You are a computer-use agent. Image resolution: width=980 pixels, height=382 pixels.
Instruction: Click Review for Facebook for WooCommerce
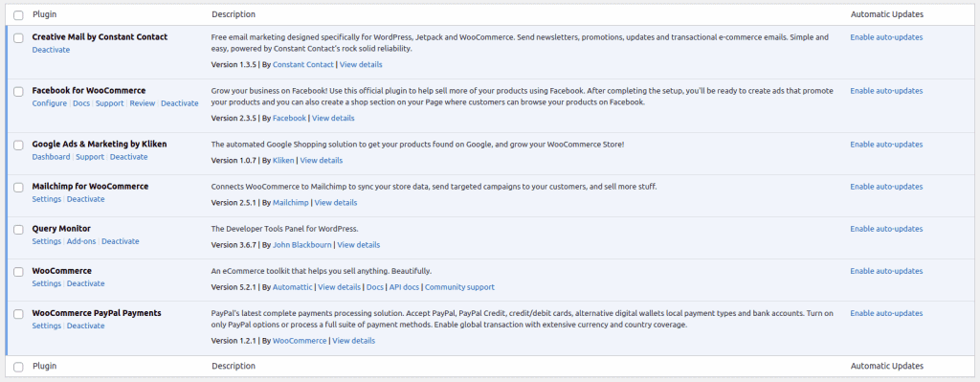143,103
